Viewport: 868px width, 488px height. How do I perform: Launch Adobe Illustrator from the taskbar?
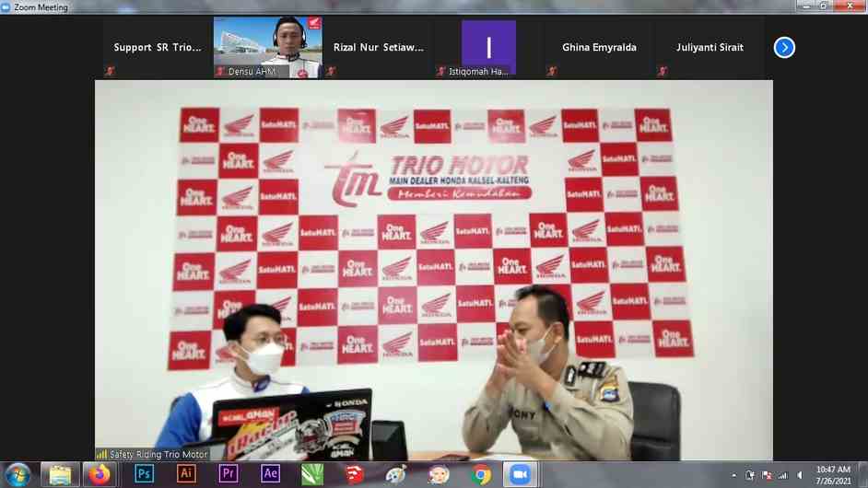click(186, 474)
